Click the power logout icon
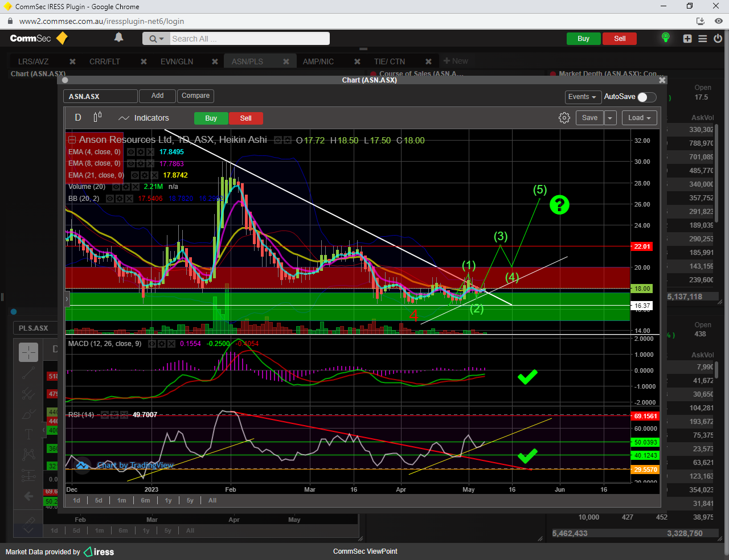Screen dimensions: 729x560 (718, 39)
